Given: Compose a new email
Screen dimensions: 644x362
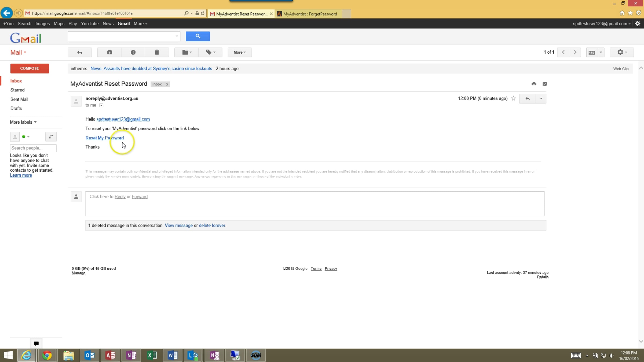Looking at the screenshot, I should (x=30, y=68).
